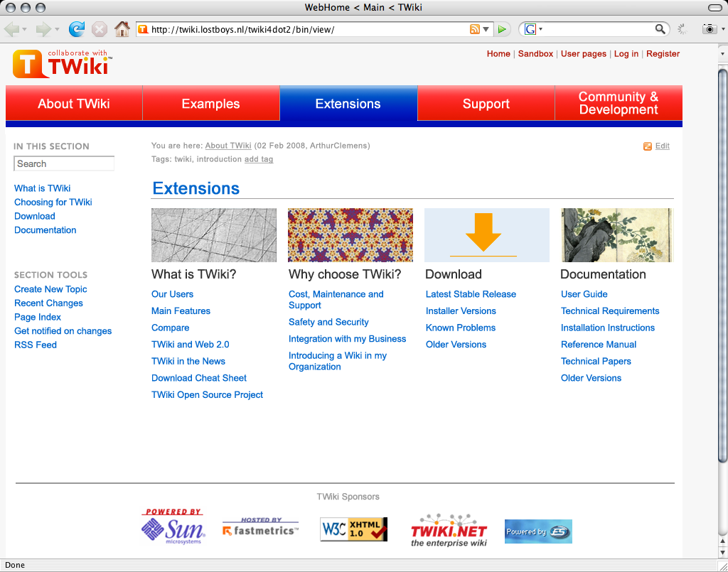Click the vertical page scrollbar
Viewport: 728px width, 572px height.
[722, 263]
